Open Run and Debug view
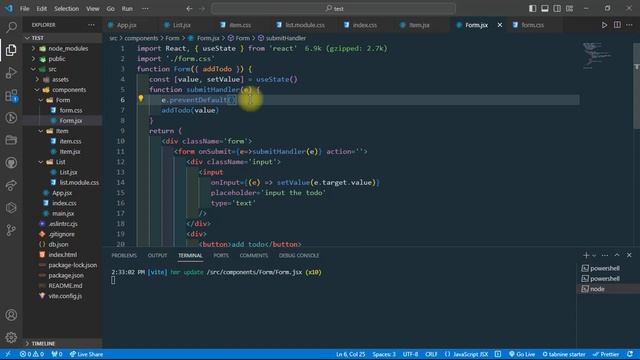 pos(11,73)
